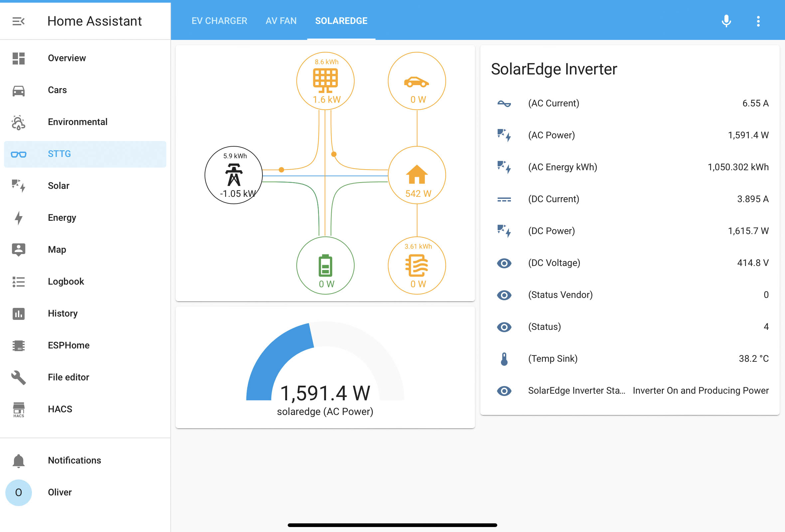Screen dimensions: 785x532
Task: Open the (DC Power) entity row
Action: click(630, 231)
